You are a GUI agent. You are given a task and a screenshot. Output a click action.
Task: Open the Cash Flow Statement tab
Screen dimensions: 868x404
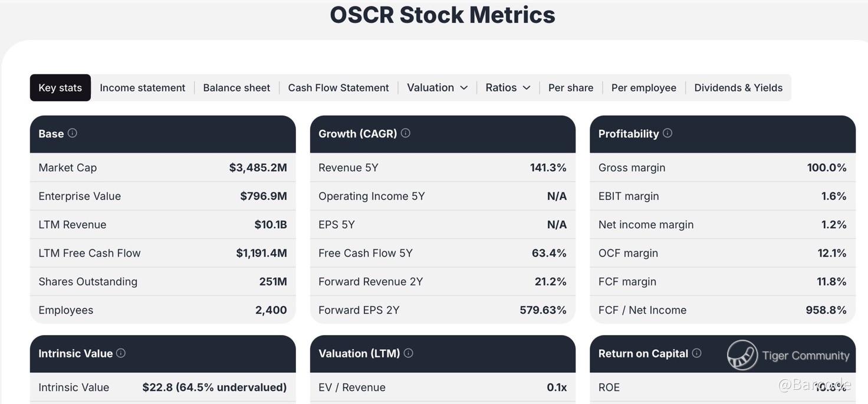coord(338,88)
